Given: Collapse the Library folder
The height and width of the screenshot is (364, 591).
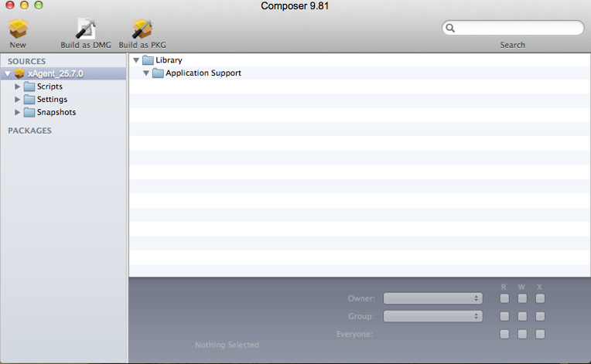Looking at the screenshot, I should coord(136,60).
